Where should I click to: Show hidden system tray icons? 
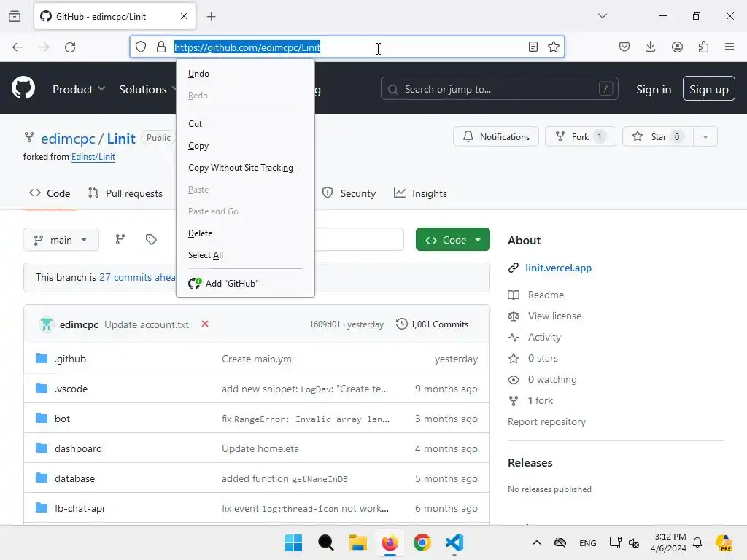pos(536,542)
